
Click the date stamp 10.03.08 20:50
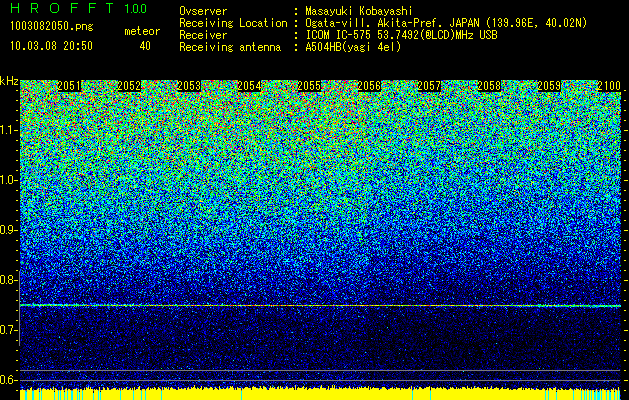click(x=51, y=46)
